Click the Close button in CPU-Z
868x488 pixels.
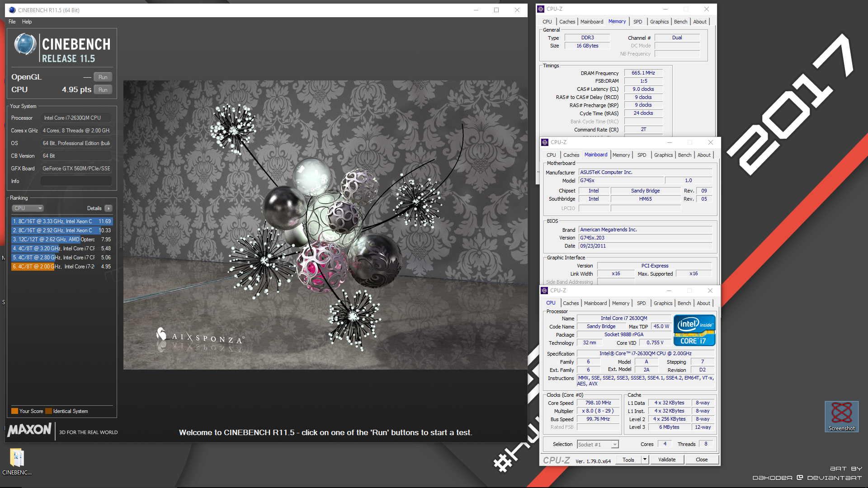point(702,460)
